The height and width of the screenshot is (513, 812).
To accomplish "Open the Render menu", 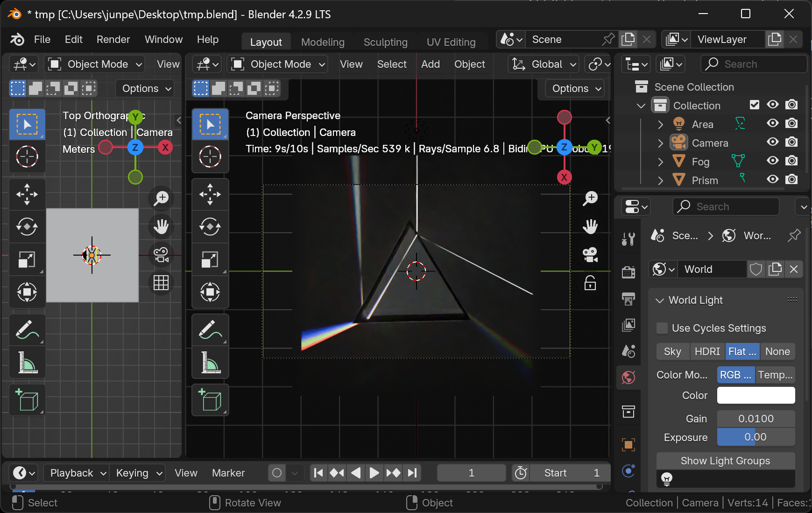I will [x=113, y=39].
